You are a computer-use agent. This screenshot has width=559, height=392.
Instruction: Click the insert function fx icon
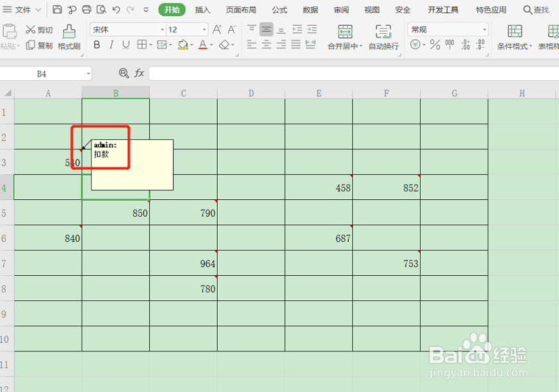point(139,73)
